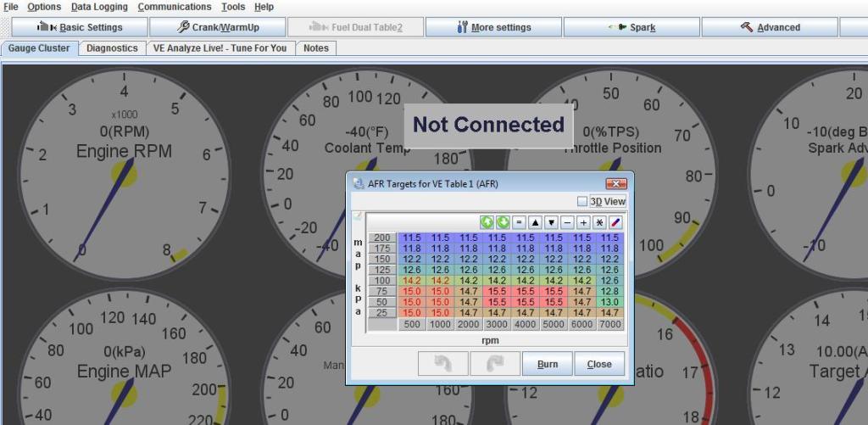Click the increase (up triangle) table tool
Image resolution: width=868 pixels, height=425 pixels.
535,222
